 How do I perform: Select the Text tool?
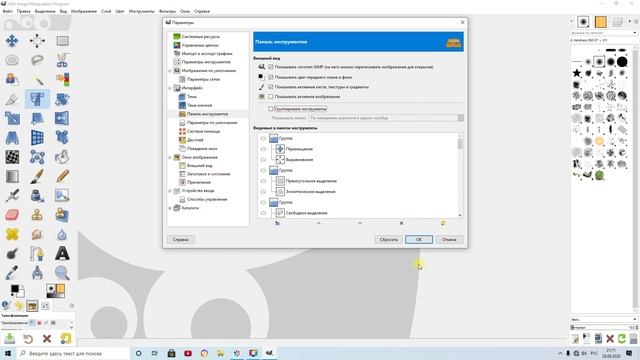click(62, 253)
